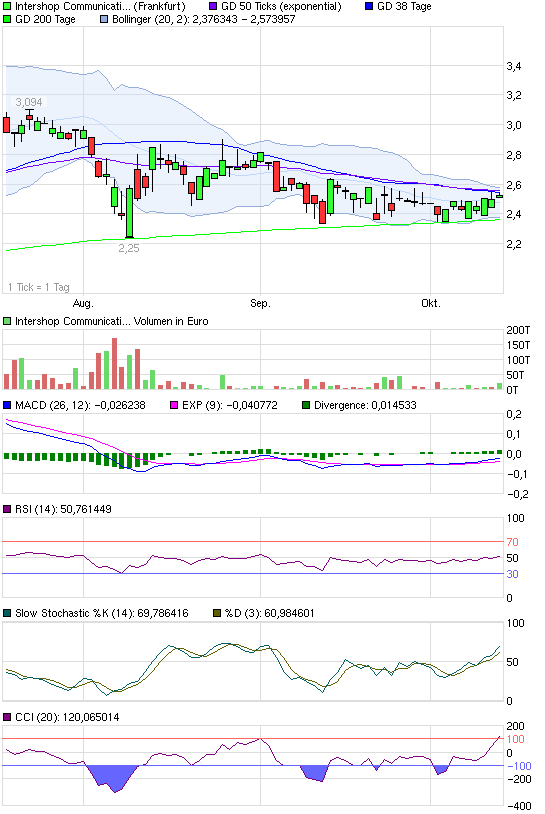545x814 pixels.
Task: Click the 2,2 price axis label
Action: click(x=514, y=244)
